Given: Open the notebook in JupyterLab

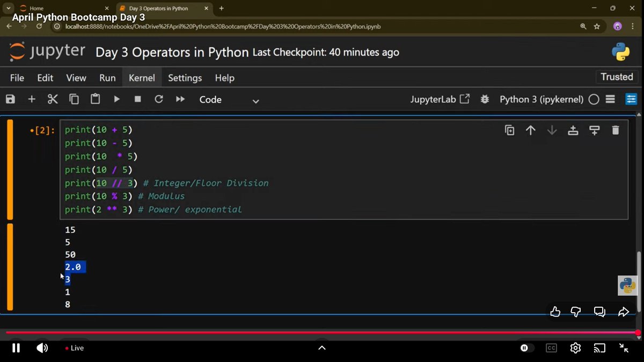Looking at the screenshot, I should pos(440,99).
